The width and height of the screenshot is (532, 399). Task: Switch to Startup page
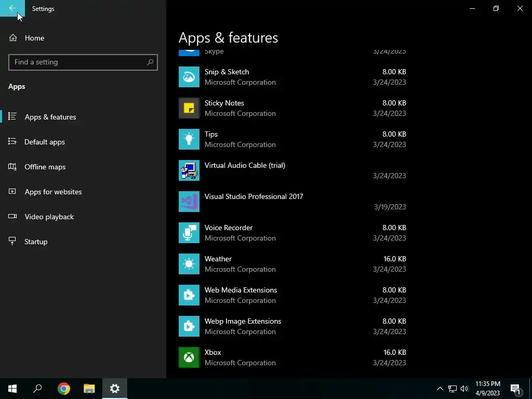coord(36,242)
